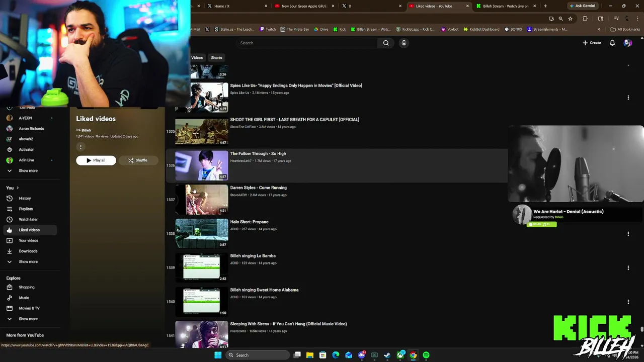Open KickBot Dashboard bookmark
This screenshot has width=644, height=362.
[480, 29]
